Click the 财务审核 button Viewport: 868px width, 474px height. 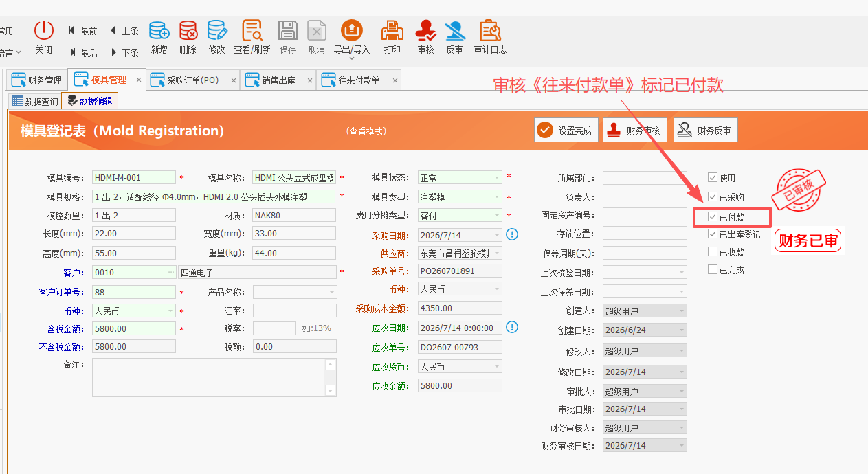click(635, 130)
